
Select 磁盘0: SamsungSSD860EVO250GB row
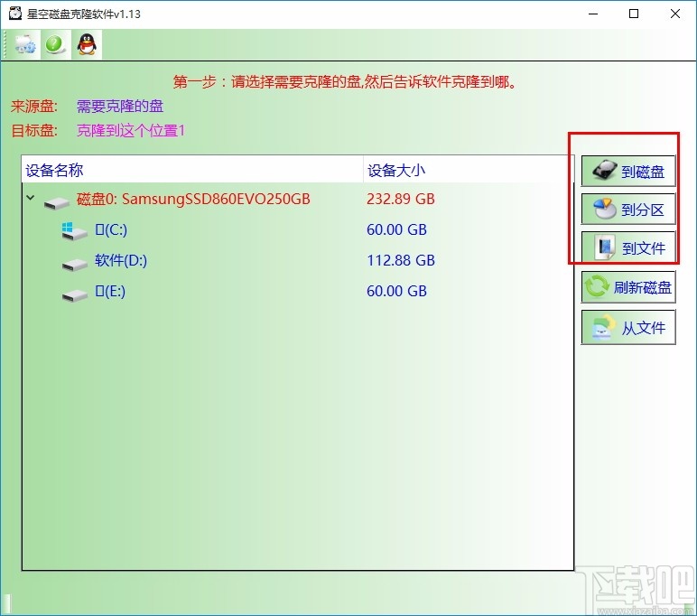tap(297, 199)
